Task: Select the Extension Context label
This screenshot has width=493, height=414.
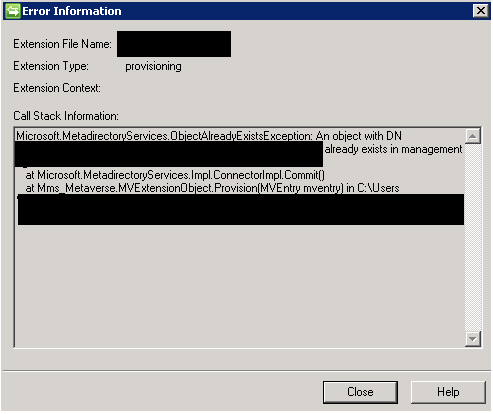Action: tap(57, 88)
